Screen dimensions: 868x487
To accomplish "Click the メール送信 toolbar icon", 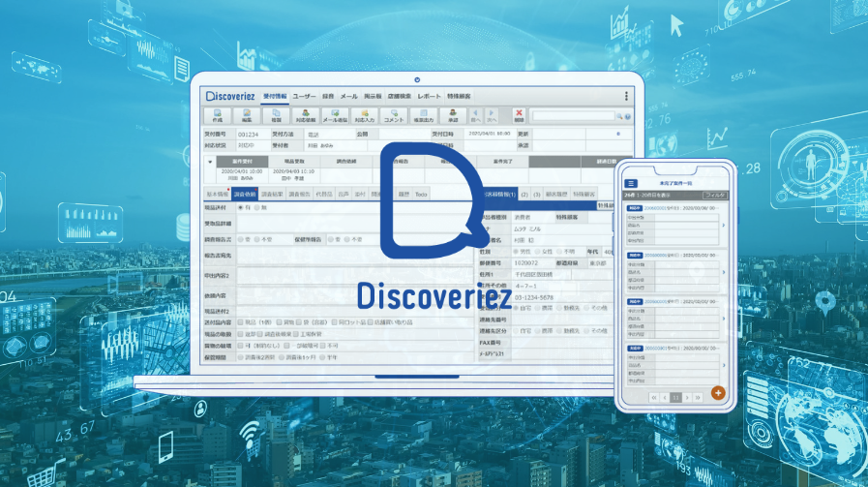I will point(334,115).
